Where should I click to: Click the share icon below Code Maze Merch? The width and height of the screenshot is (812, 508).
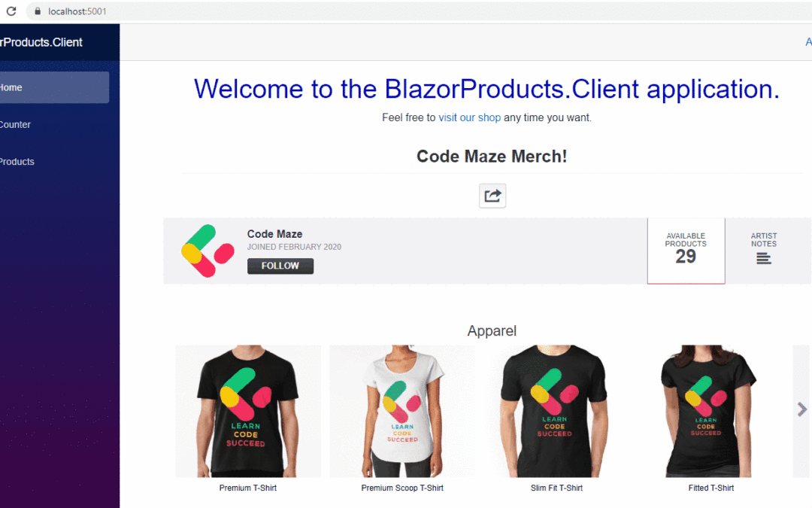pos(492,196)
